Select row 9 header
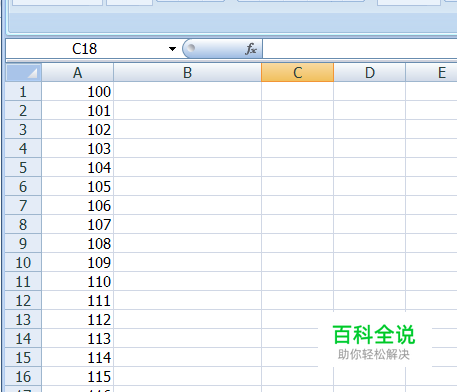 click(23, 243)
